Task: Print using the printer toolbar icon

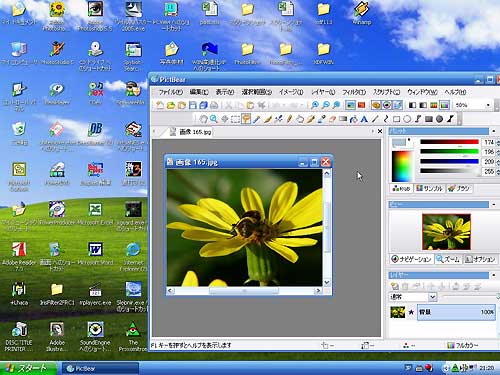Action: click(x=214, y=105)
